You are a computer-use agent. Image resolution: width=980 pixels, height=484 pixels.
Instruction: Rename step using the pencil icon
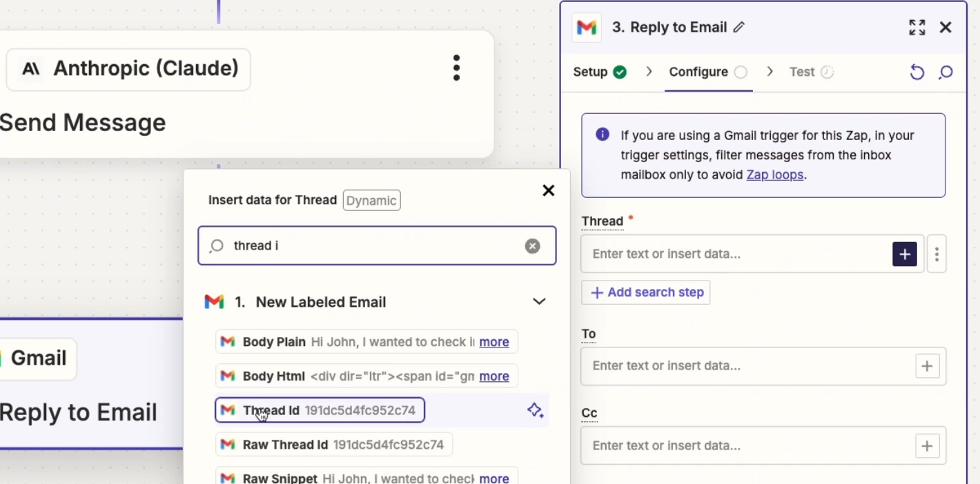coord(739,28)
